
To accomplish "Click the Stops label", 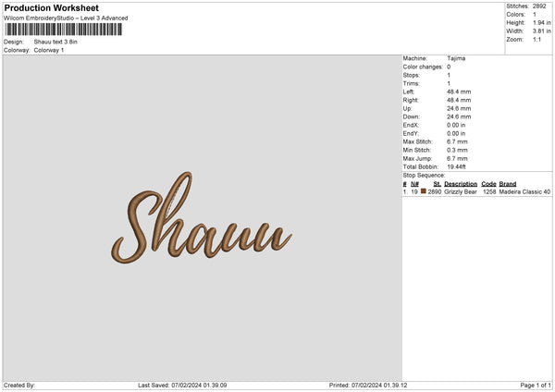I will coord(411,75).
